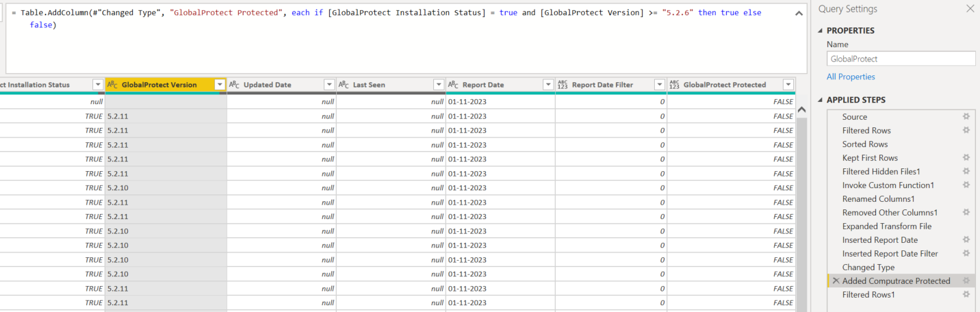Open filter dropdown for Installation Status column
980x312 pixels.
tap(97, 85)
